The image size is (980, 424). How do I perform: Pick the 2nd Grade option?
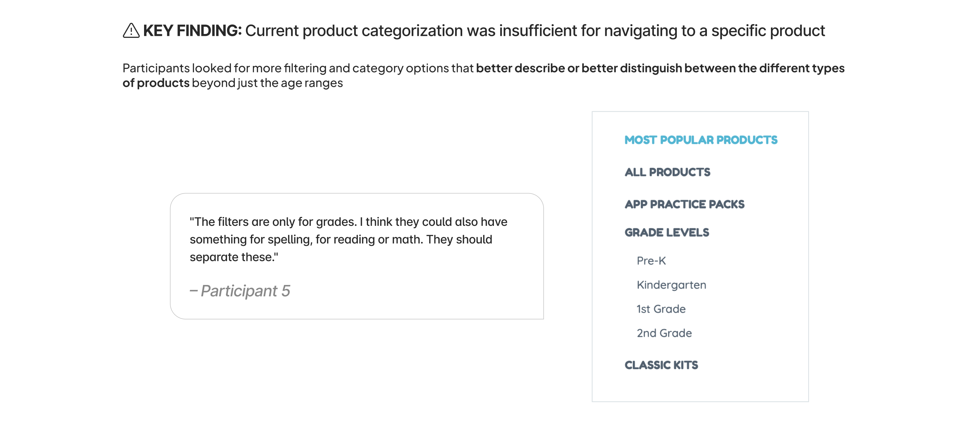tap(664, 333)
